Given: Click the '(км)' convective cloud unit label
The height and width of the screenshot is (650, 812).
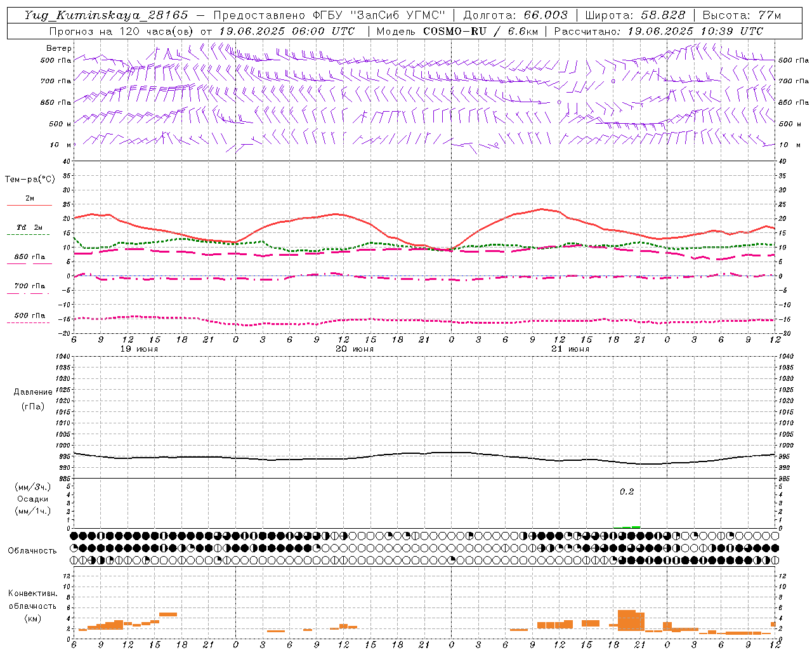Looking at the screenshot, I should 33,618.
